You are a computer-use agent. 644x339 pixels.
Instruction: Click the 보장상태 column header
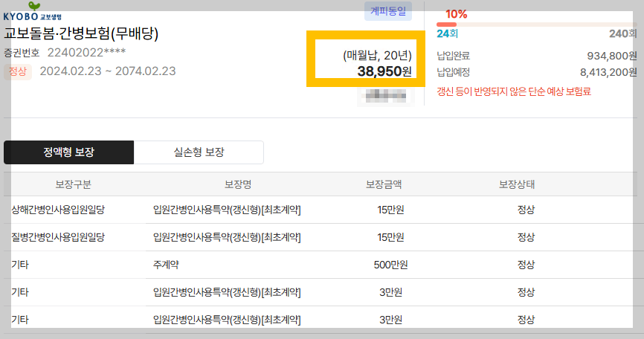click(x=517, y=184)
